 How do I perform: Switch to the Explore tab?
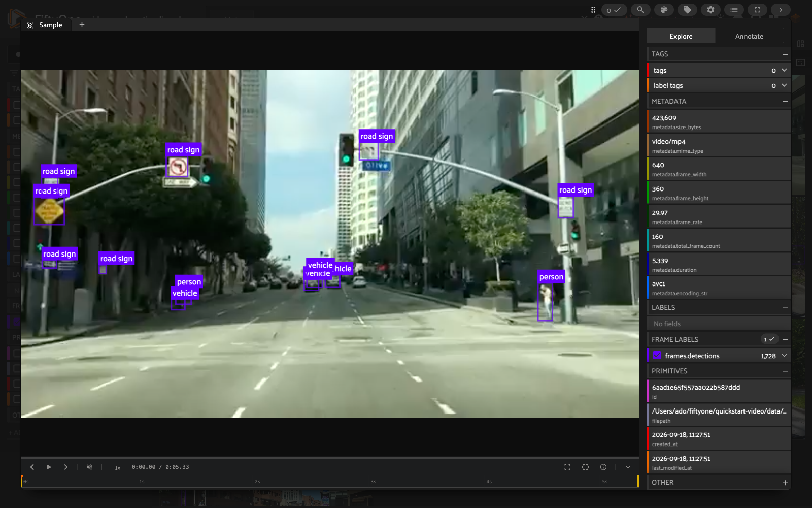click(x=681, y=36)
